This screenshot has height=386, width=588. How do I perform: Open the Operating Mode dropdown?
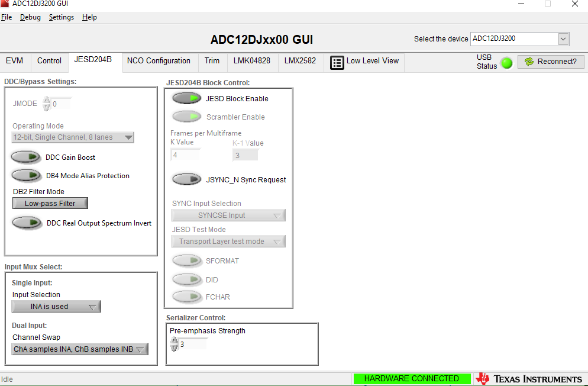point(73,137)
